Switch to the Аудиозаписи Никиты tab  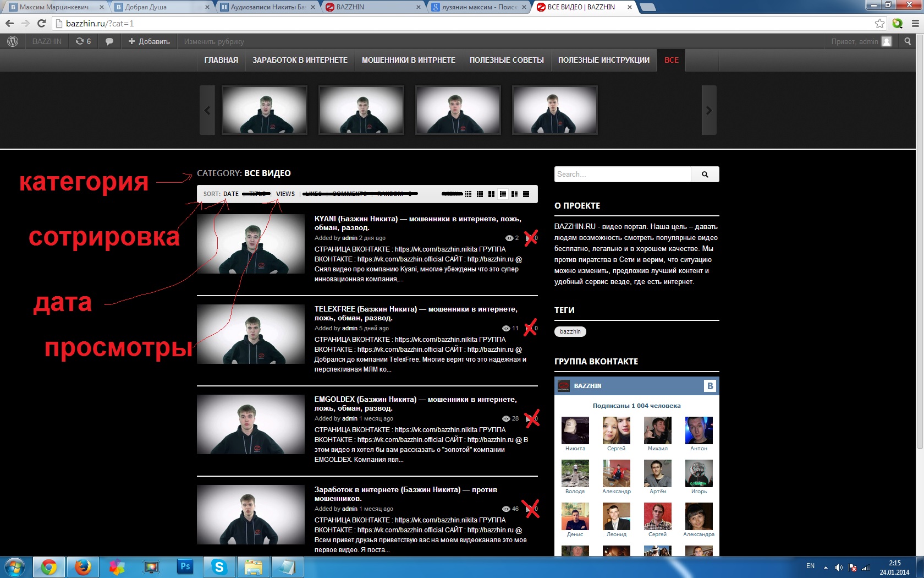[268, 7]
